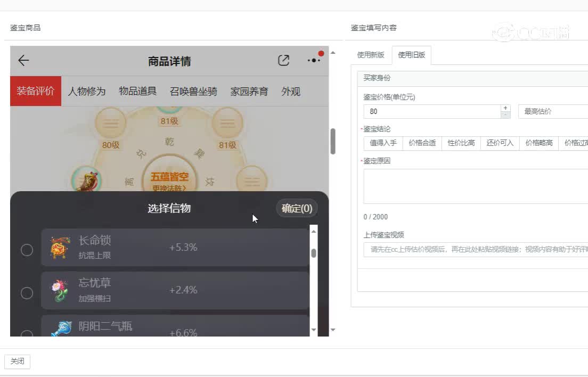Click the 长命锁 item icon
588x377 pixels.
tap(60, 247)
